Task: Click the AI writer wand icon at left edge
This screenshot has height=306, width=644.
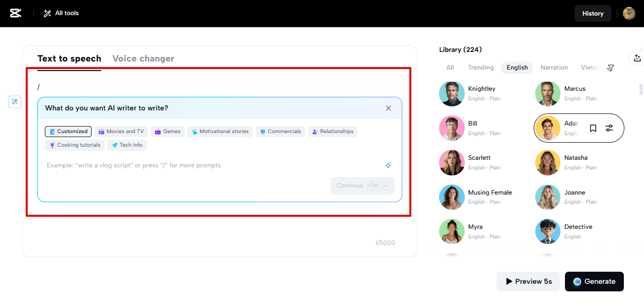Action: 15,102
